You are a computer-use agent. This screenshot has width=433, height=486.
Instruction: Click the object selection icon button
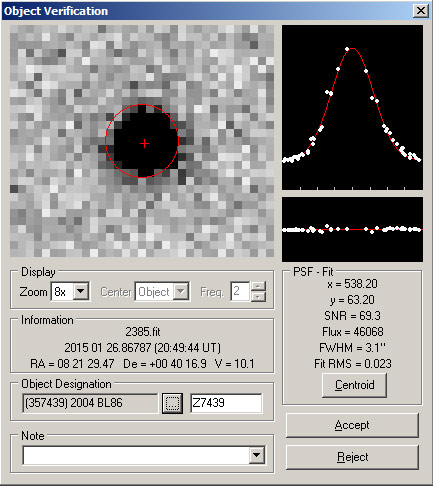pyautogui.click(x=172, y=403)
